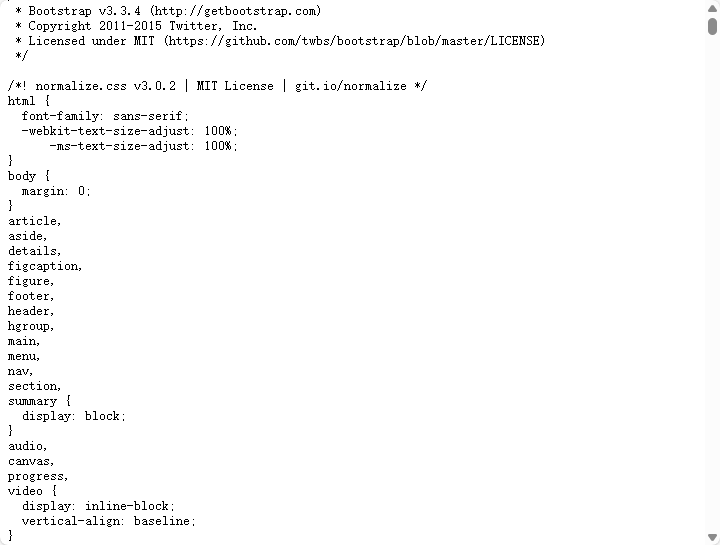The image size is (720, 545).
Task: Click the scrollbar down arrow
Action: click(712, 537)
